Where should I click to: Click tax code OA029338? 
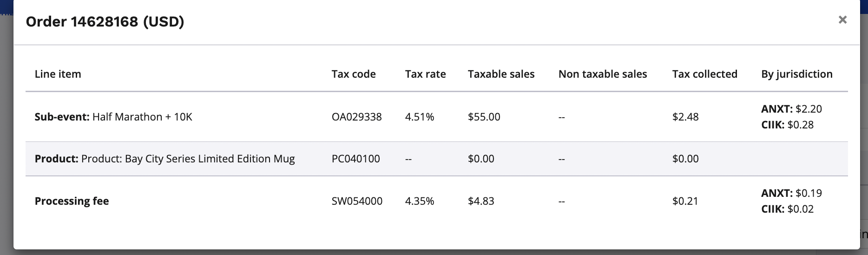point(356,117)
